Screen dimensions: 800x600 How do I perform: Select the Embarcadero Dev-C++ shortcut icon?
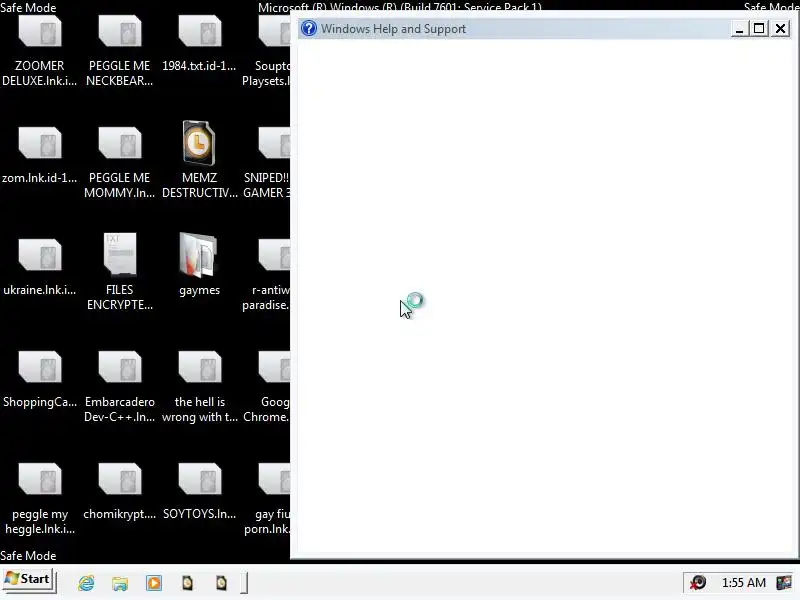[120, 367]
